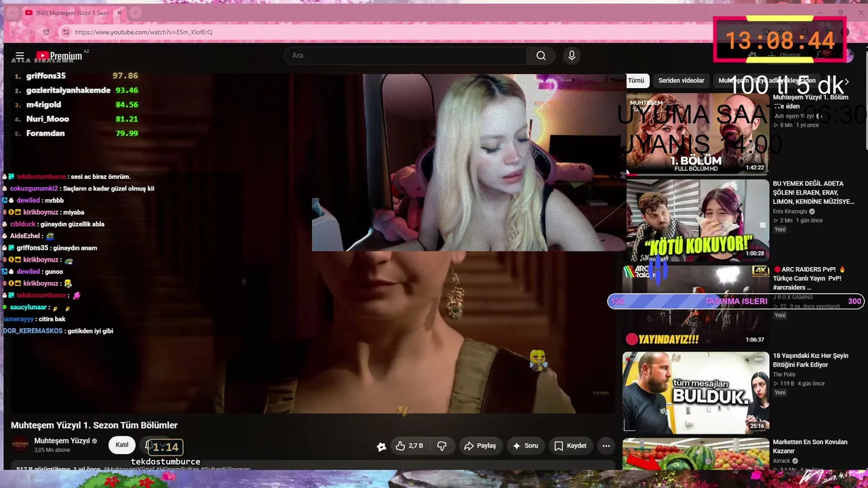Image resolution: width=868 pixels, height=488 pixels.
Task: Open more actions three-dot menu
Action: coord(606,446)
